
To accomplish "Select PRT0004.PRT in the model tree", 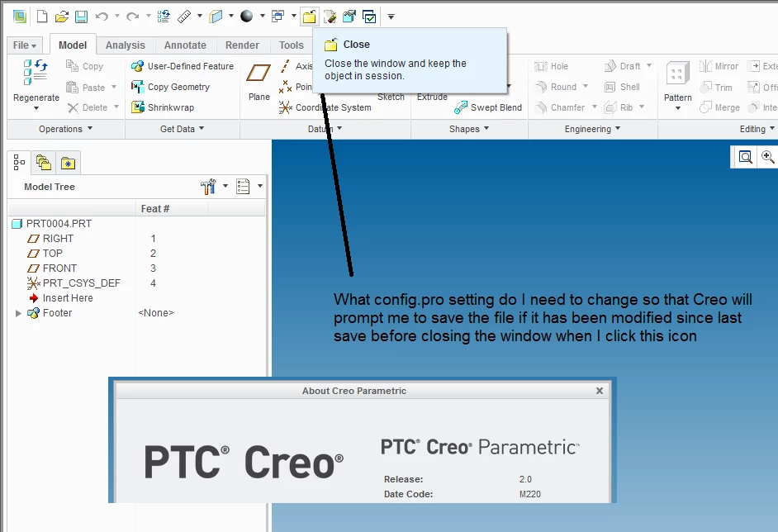I will click(x=51, y=224).
